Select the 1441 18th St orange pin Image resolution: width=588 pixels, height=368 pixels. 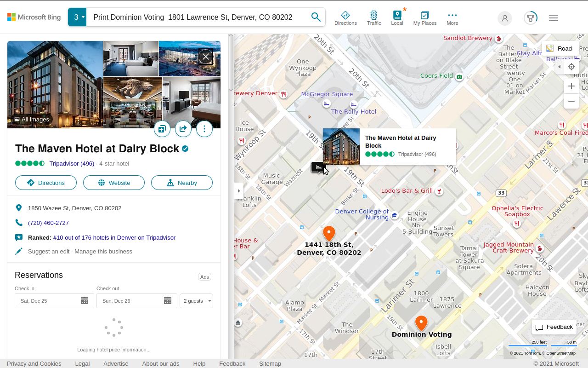coord(329,233)
